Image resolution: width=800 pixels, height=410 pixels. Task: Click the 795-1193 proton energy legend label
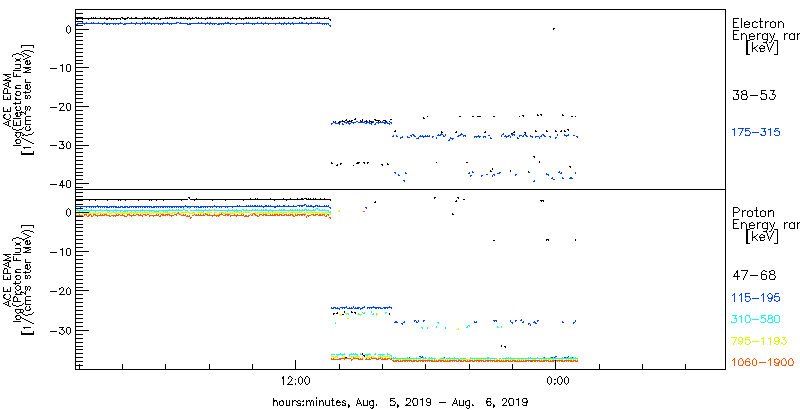(759, 341)
